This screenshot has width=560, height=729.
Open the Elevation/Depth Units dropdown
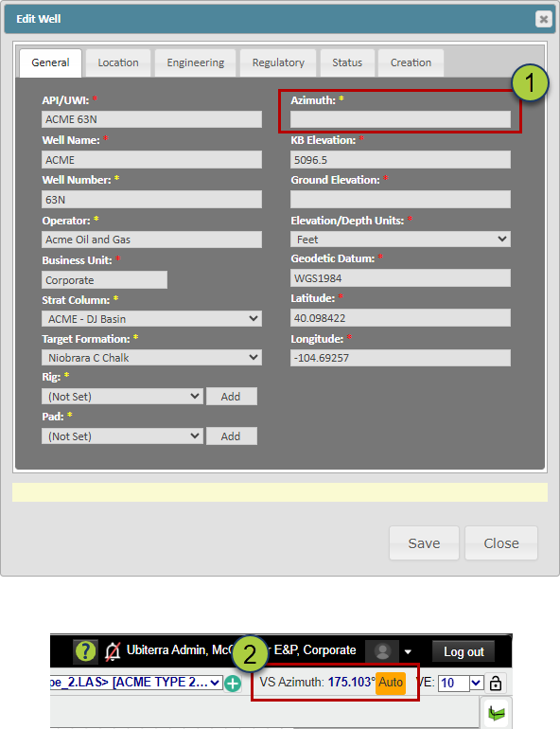pos(400,240)
